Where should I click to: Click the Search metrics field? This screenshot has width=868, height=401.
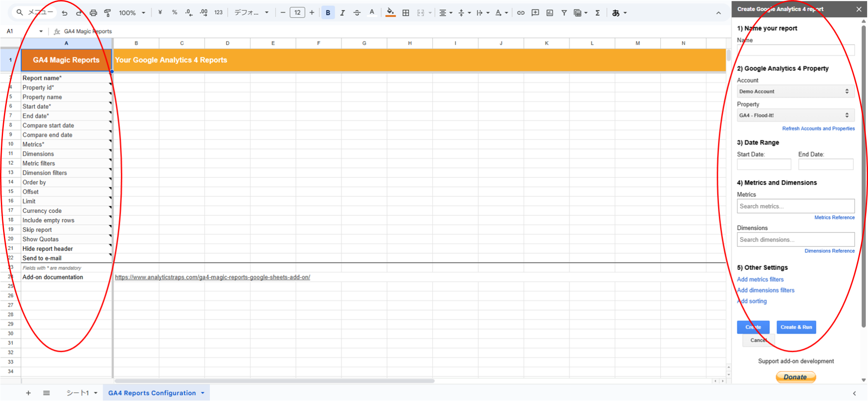click(x=795, y=206)
